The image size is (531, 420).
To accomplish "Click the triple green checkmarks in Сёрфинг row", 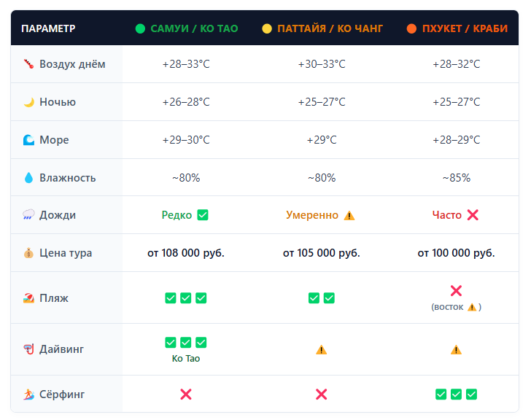I will (x=456, y=394).
